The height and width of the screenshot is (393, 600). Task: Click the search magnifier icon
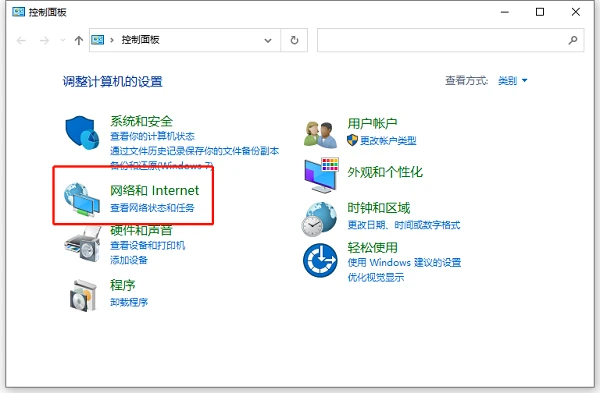[x=573, y=40]
